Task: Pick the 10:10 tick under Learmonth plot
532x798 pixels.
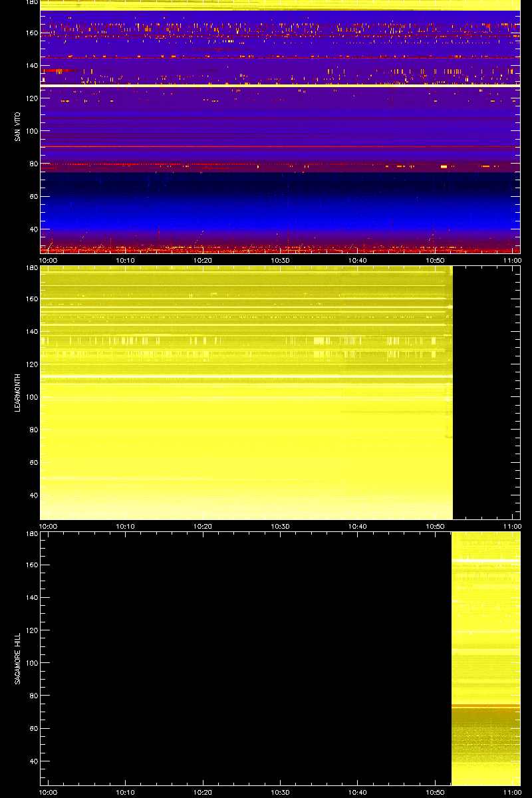Action: coord(125,526)
